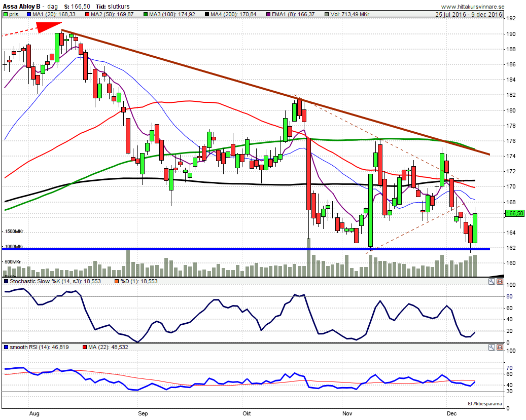Click the date range 25 jul 2016 - 9 dec 2016
The width and height of the screenshot is (526, 420).
[469, 14]
